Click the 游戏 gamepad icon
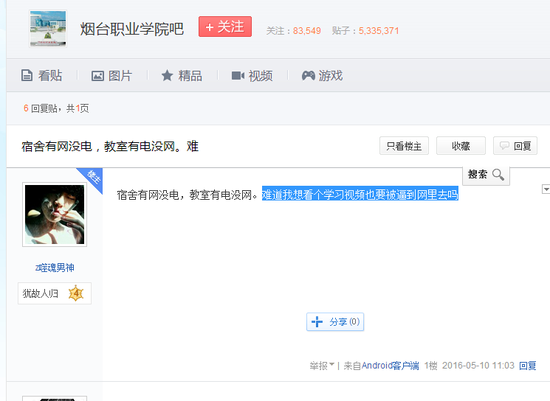Screen dimensions: 550x401 (x=308, y=75)
